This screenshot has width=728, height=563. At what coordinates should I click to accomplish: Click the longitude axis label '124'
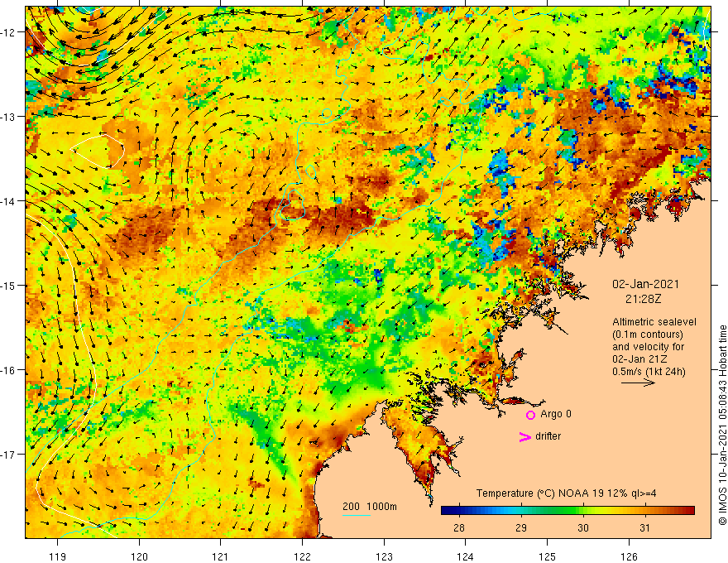tap(466, 556)
